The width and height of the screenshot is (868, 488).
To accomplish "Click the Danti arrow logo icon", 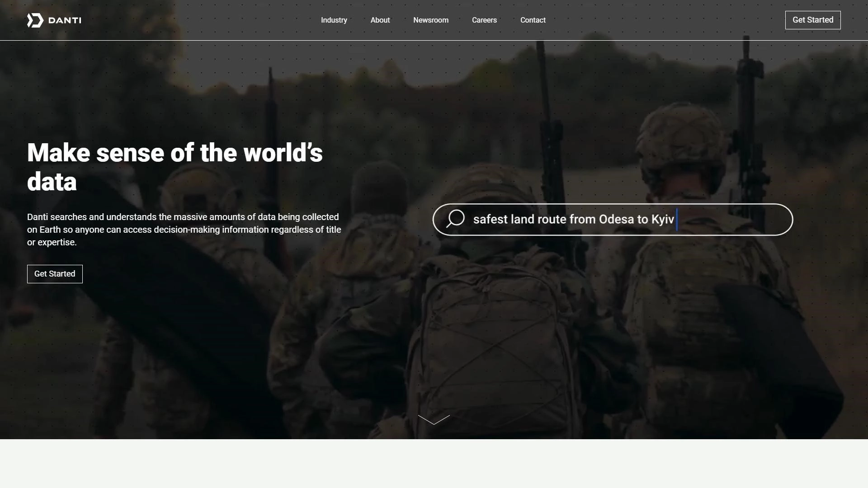I will [x=35, y=20].
